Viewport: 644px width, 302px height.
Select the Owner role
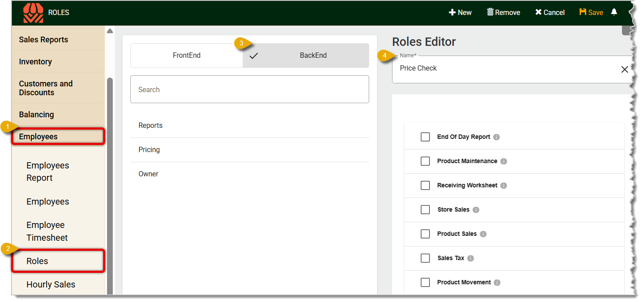coord(250,174)
